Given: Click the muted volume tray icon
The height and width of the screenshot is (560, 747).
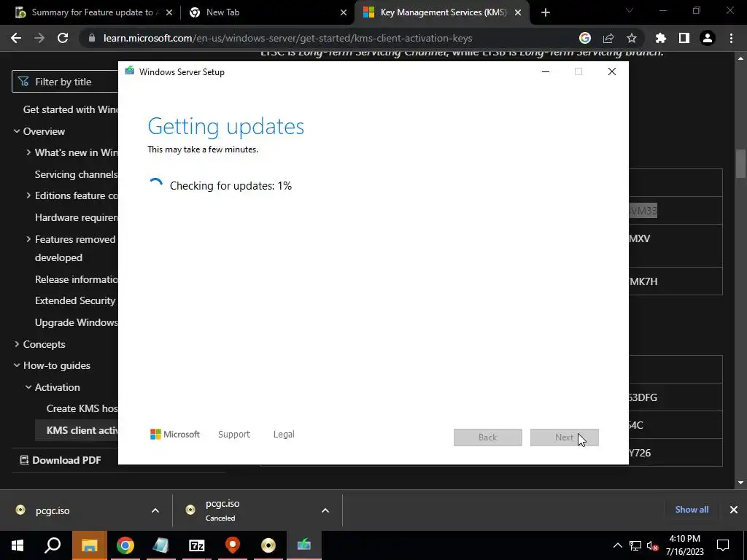Looking at the screenshot, I should pos(653,545).
